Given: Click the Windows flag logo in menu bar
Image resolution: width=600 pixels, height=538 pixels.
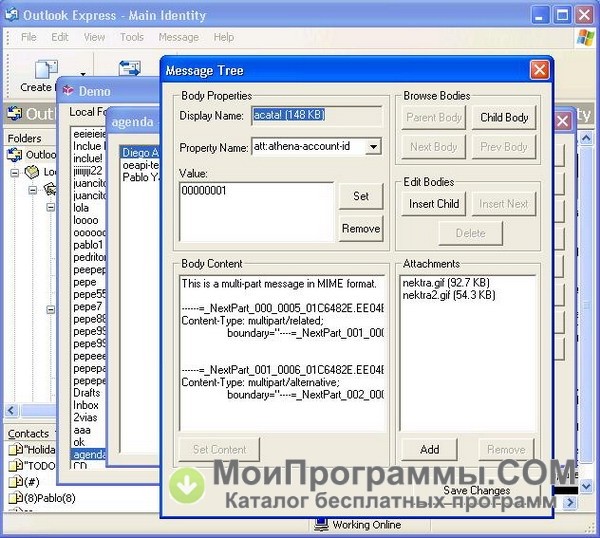Looking at the screenshot, I should pos(585,38).
